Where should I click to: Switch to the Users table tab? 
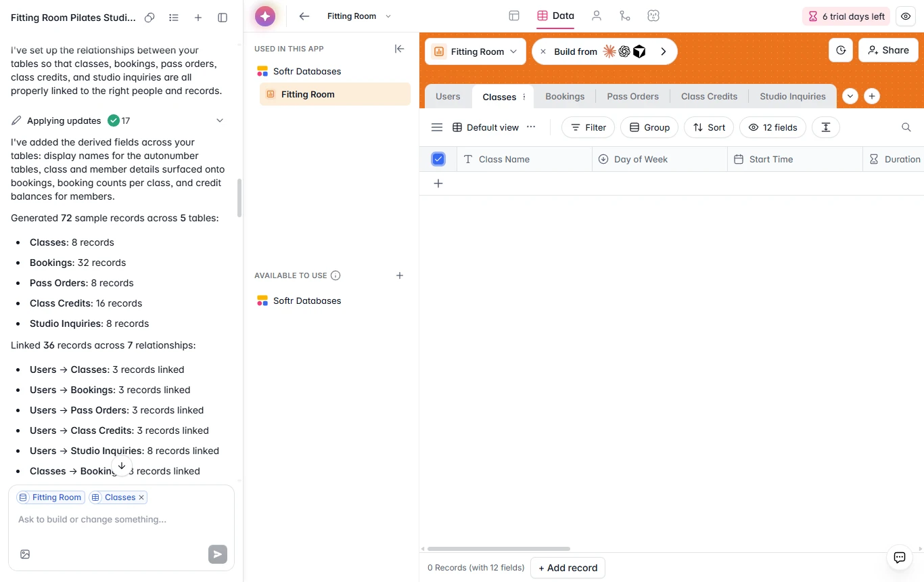click(x=448, y=96)
